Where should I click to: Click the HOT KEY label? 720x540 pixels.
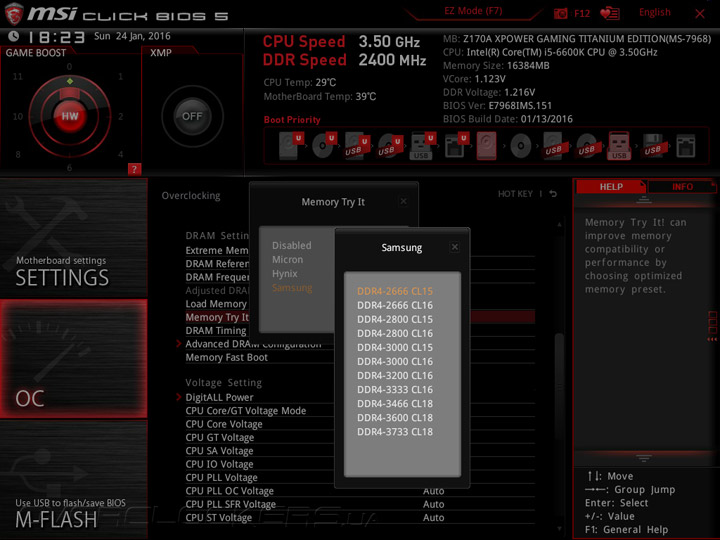point(515,194)
